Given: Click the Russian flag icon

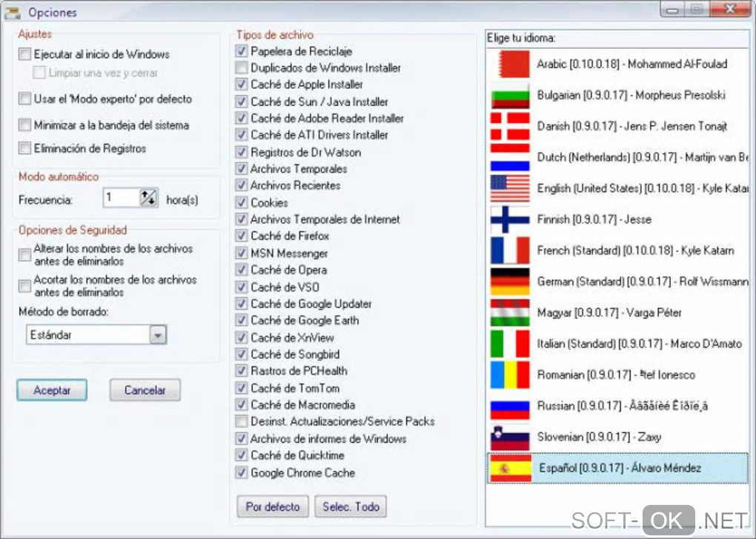Looking at the screenshot, I should [510, 406].
